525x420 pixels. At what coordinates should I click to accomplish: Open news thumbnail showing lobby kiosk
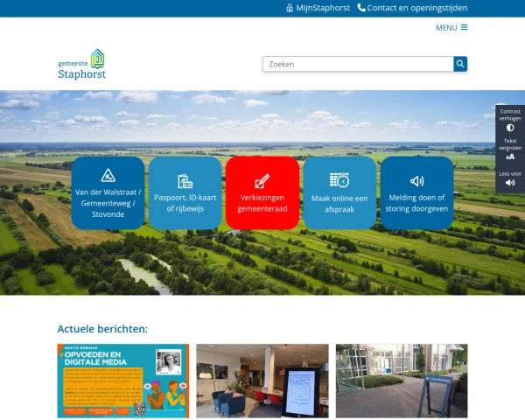(x=262, y=381)
